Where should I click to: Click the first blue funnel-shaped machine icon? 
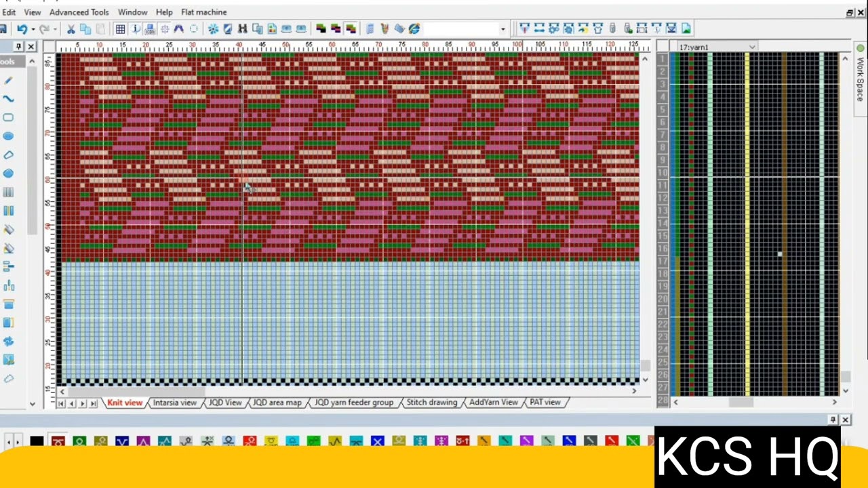(x=524, y=28)
